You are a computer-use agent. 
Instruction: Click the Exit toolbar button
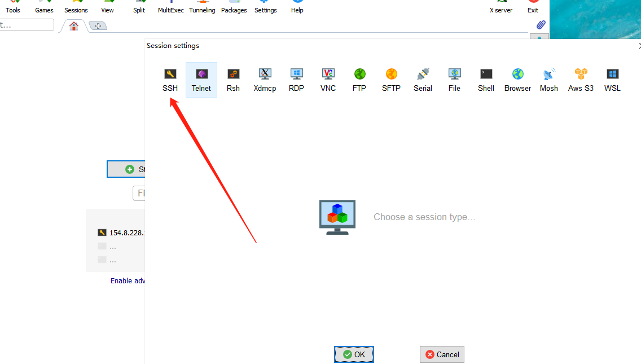click(x=533, y=7)
